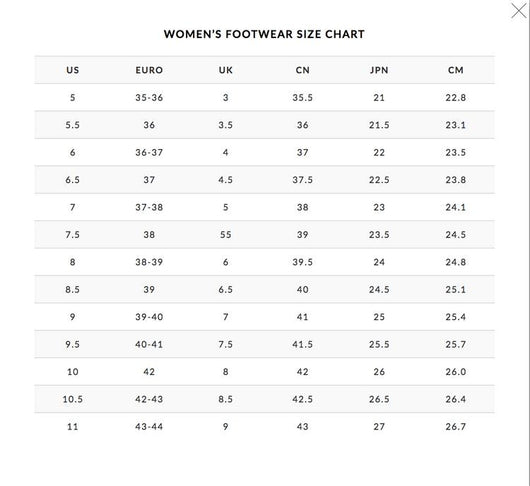The width and height of the screenshot is (530, 486).
Task: Click the US column header
Action: click(73, 70)
